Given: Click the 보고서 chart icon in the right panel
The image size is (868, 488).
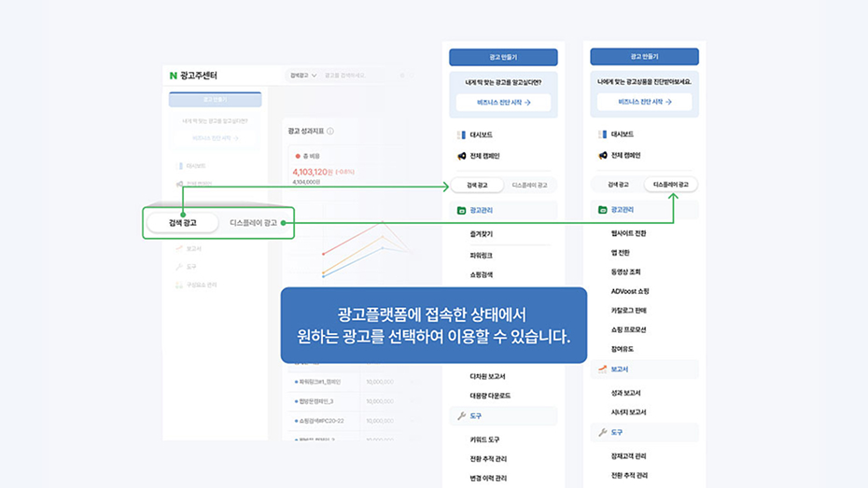Looking at the screenshot, I should pos(602,369).
